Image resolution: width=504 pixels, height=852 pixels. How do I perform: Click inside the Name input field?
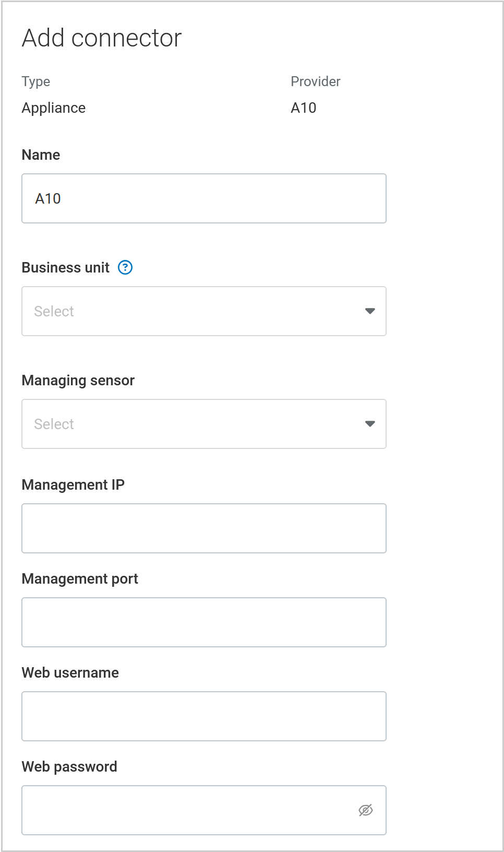point(203,198)
